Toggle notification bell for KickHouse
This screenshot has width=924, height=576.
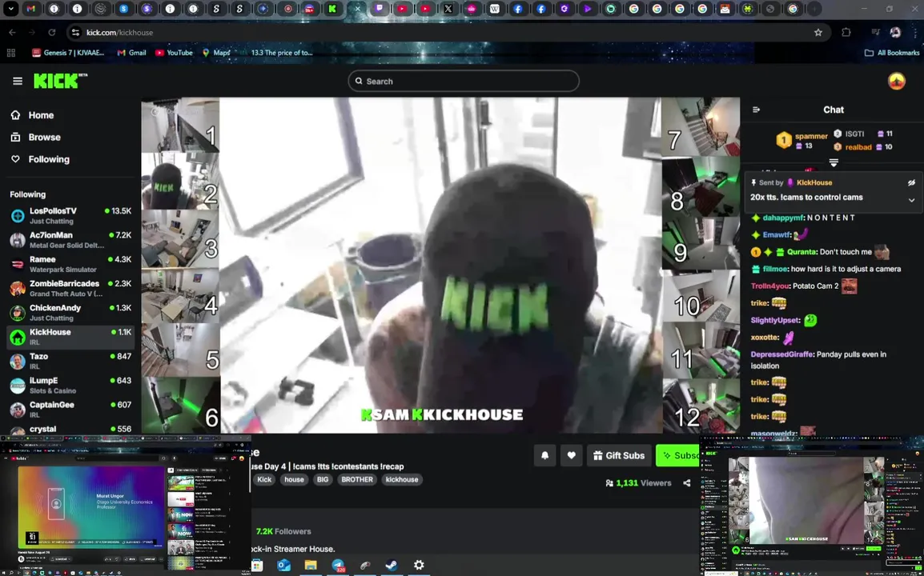tap(544, 455)
